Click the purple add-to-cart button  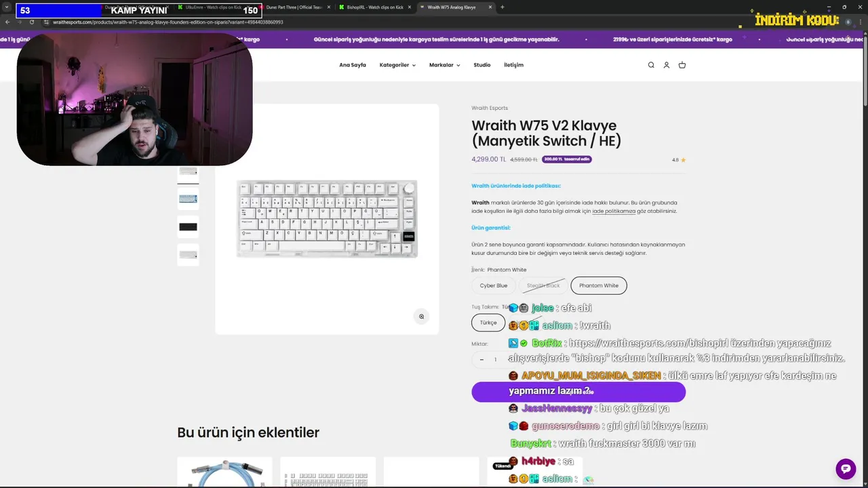click(x=578, y=392)
